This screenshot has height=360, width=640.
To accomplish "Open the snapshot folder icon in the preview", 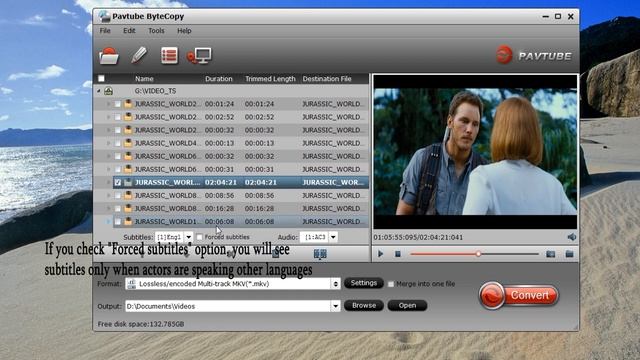I will tap(569, 254).
